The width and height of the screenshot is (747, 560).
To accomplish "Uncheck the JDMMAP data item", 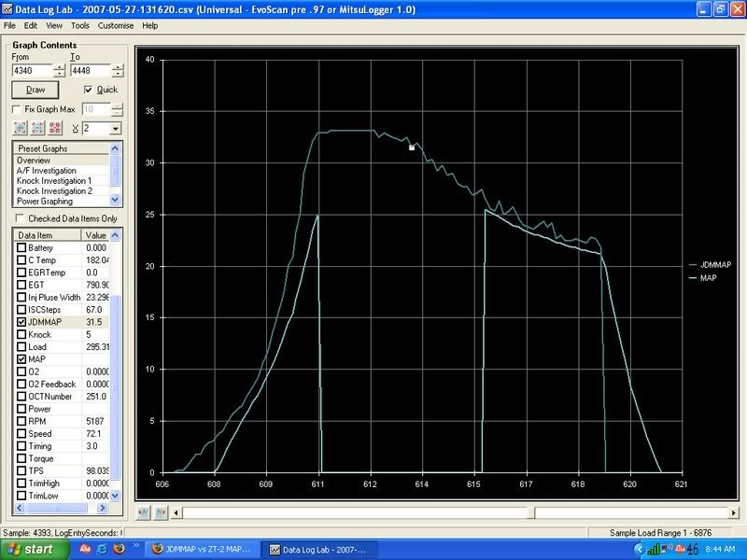I will (22, 321).
